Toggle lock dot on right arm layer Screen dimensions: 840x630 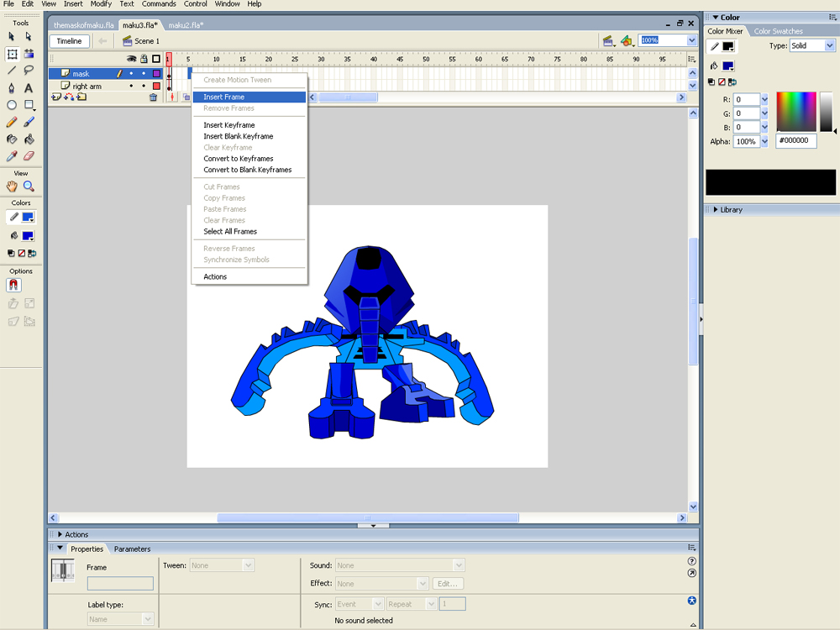[144, 87]
